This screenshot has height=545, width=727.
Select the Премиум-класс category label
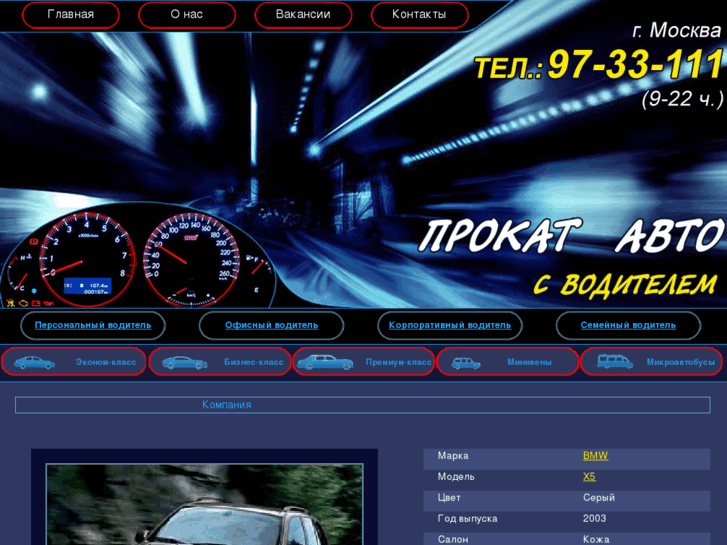pos(398,362)
